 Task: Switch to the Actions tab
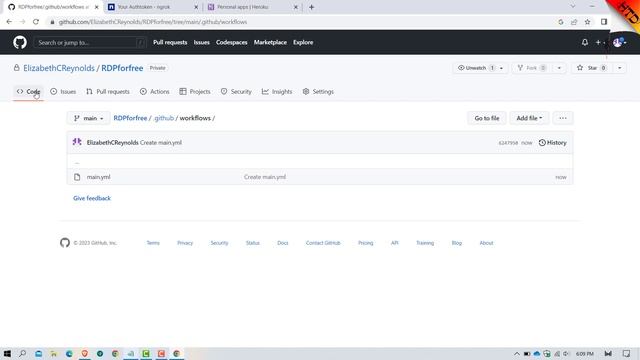pos(155,91)
